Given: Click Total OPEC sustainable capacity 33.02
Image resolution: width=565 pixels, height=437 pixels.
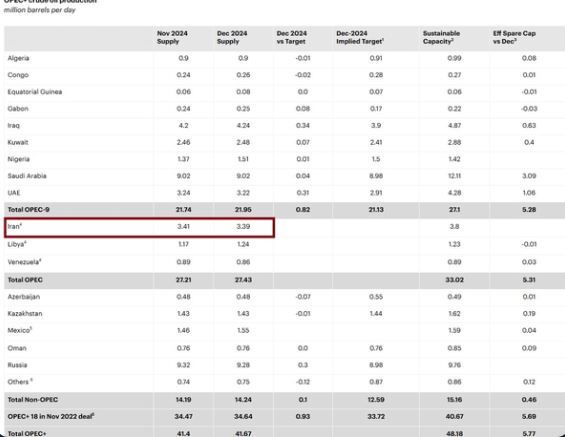Looking at the screenshot, I should coord(454,280).
